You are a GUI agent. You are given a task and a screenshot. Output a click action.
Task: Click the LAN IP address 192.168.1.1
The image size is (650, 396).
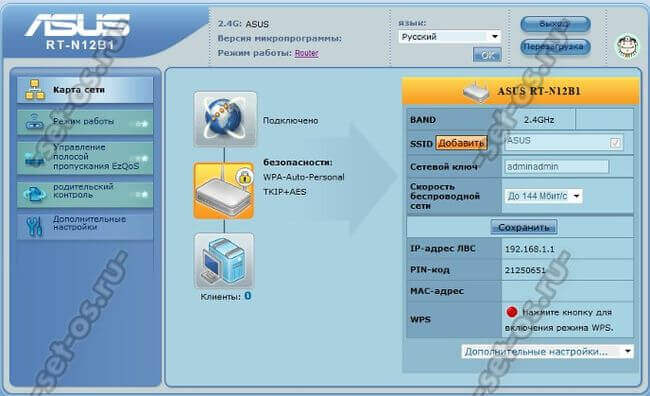529,249
